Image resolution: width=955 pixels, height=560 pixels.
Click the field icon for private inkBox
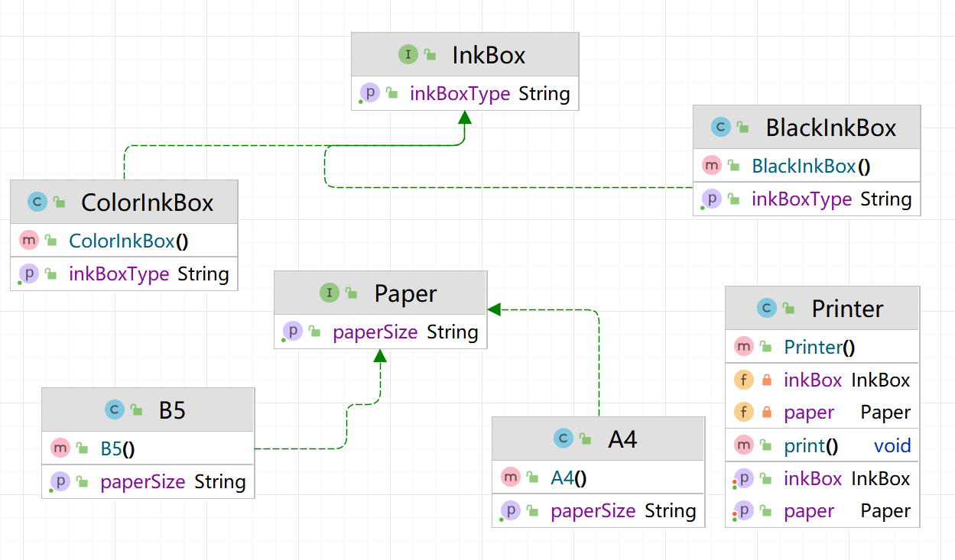pyautogui.click(x=744, y=380)
